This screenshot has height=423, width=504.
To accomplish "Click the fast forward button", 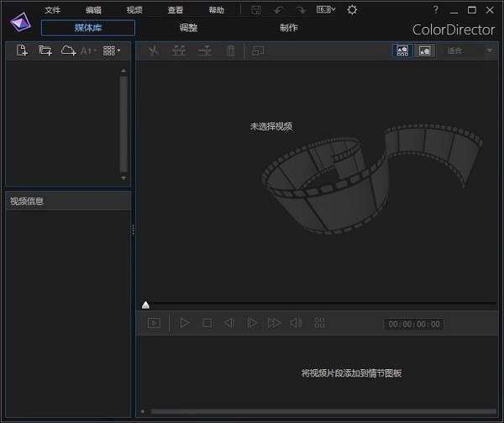I will [x=274, y=323].
